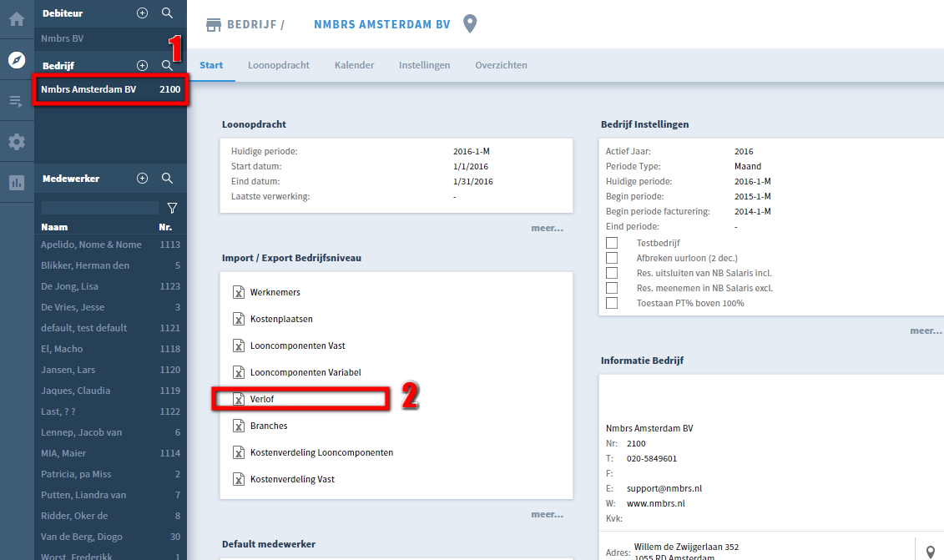Screen dimensions: 944x560
Task: Open the compass explorer icon
Action: (x=17, y=60)
